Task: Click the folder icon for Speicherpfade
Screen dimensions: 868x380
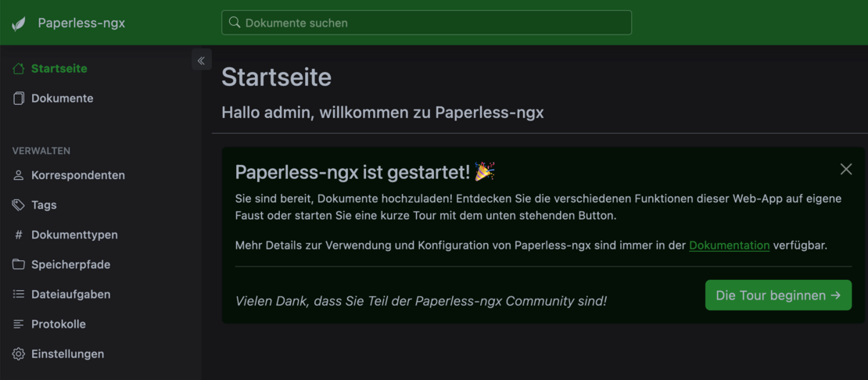Action: [19, 264]
